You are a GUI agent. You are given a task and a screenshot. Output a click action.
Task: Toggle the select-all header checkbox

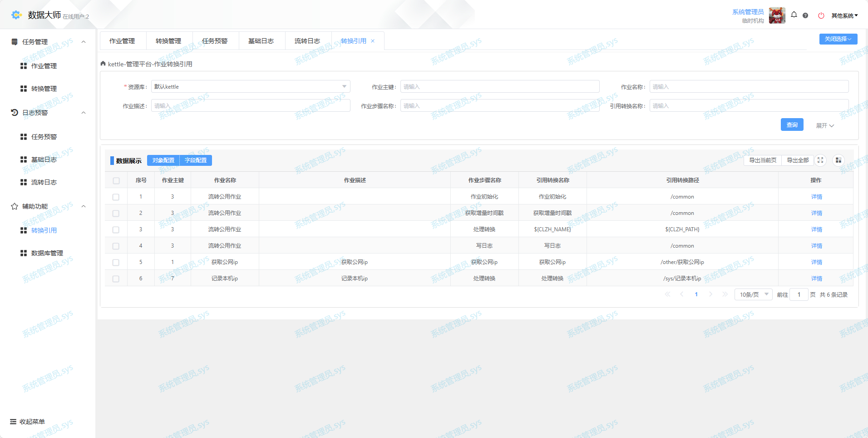pyautogui.click(x=116, y=180)
